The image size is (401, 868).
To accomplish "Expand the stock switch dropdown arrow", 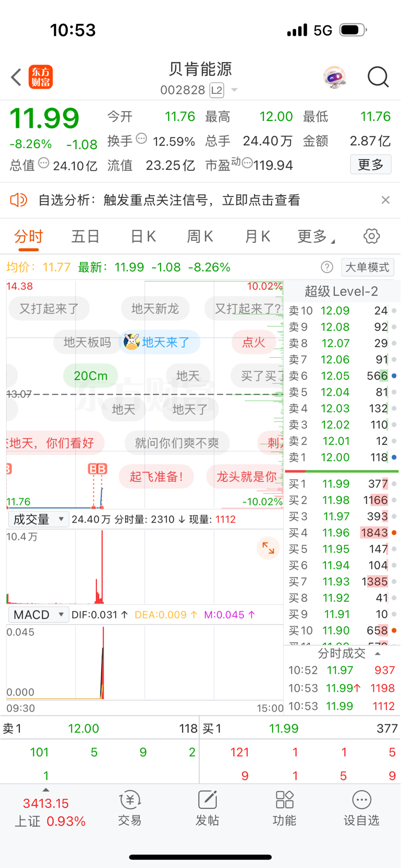I will pos(234,90).
